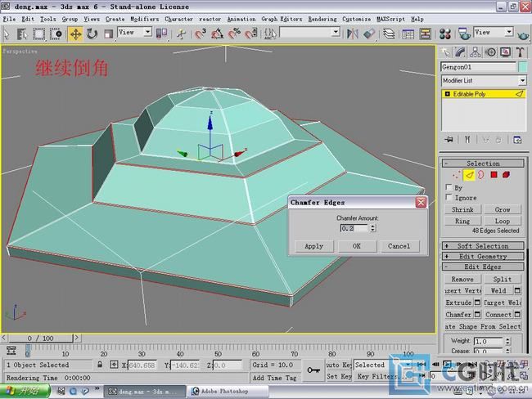This screenshot has width=532, height=399.
Task: Toggle Percent Snap button
Action: pos(234,34)
